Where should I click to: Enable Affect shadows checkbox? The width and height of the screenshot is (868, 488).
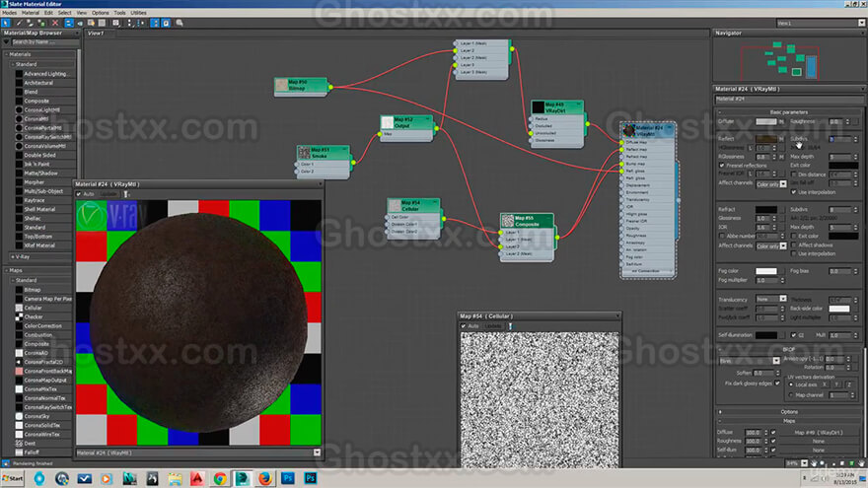click(x=794, y=244)
